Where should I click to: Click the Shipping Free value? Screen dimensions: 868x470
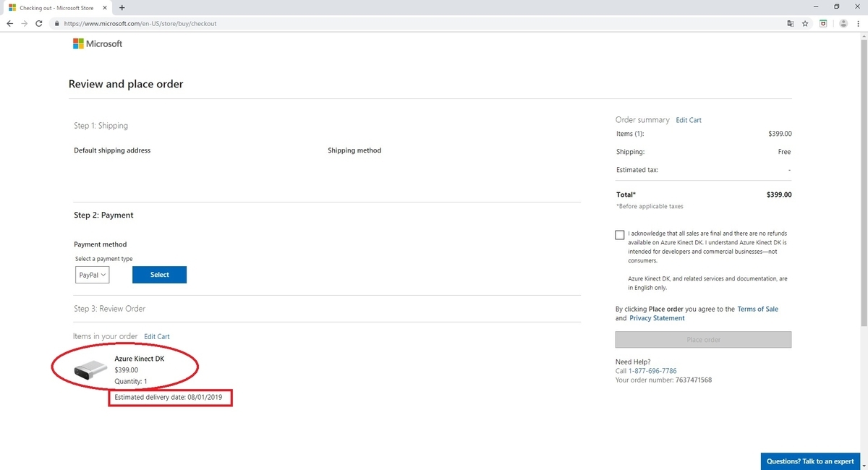tap(784, 152)
